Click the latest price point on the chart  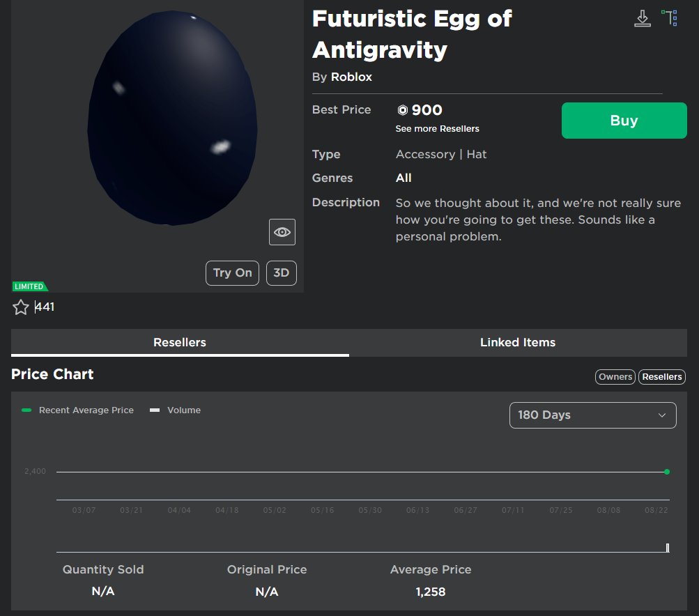click(666, 471)
